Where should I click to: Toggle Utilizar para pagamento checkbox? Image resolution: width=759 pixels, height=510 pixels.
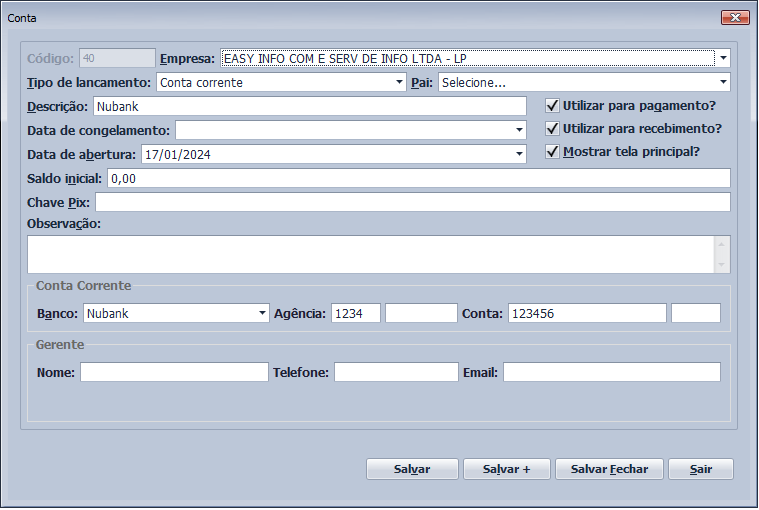point(552,105)
